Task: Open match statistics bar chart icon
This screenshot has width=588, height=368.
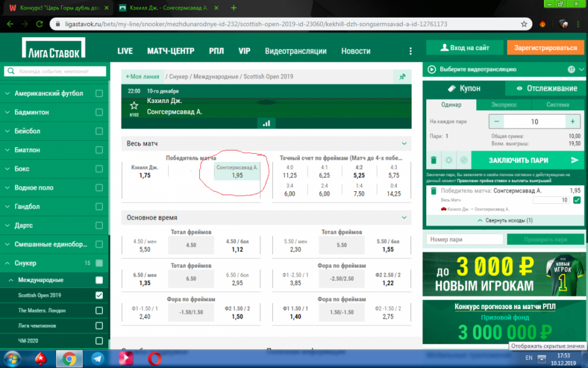Action: pyautogui.click(x=266, y=123)
